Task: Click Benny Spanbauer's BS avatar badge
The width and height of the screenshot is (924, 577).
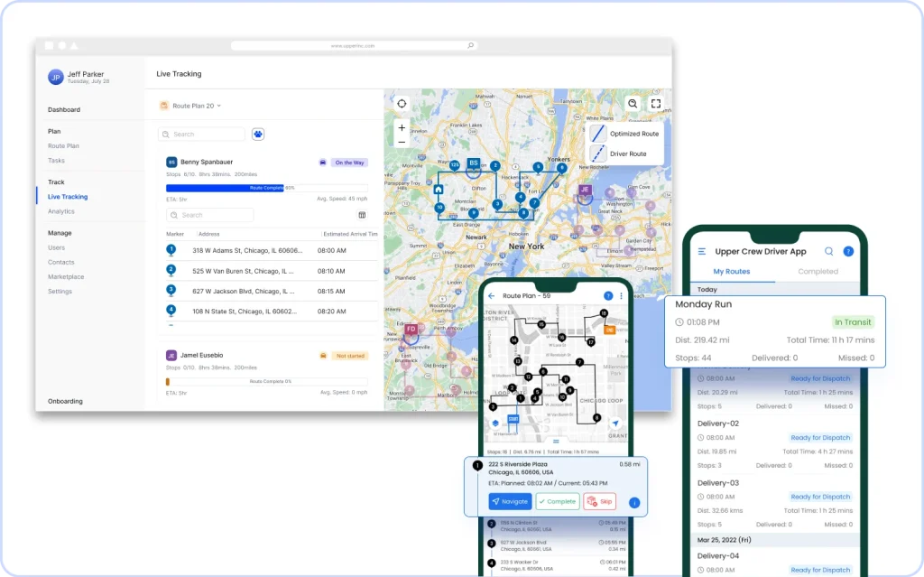Action: 171,163
